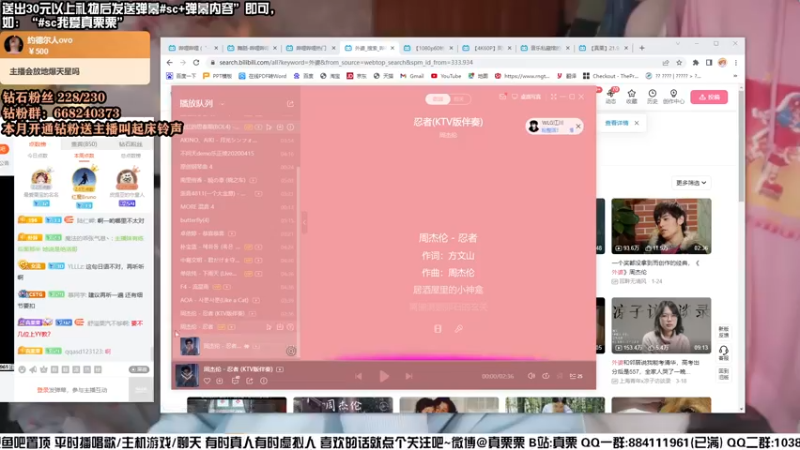Open bilibili 历史 history icon

coord(652,96)
